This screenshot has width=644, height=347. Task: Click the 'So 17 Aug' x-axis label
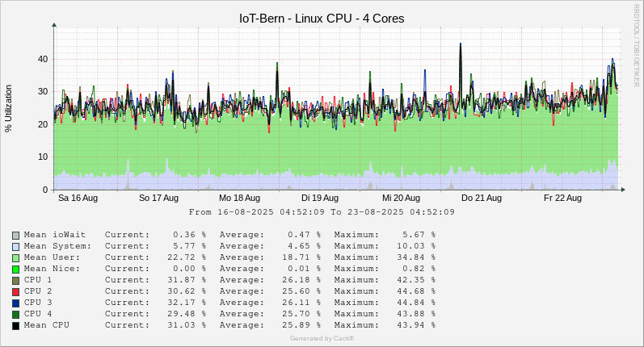158,198
